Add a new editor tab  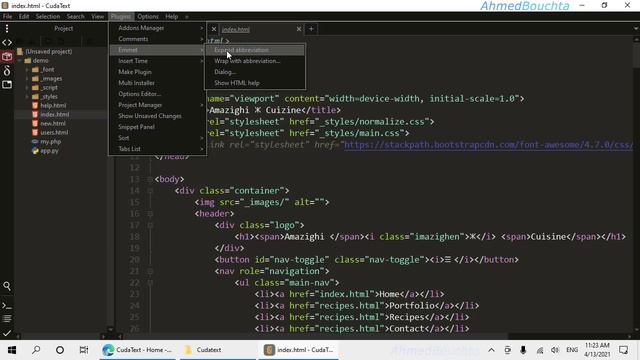311,29
